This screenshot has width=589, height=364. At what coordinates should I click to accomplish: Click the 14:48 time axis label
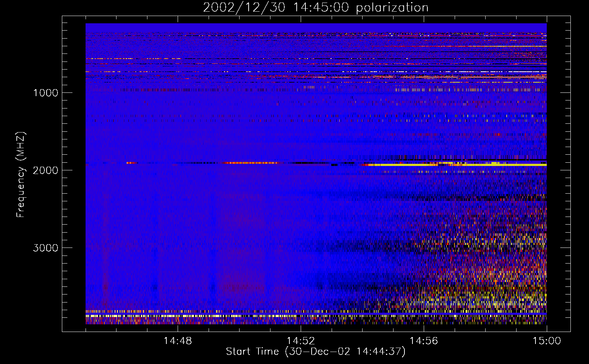coord(178,341)
